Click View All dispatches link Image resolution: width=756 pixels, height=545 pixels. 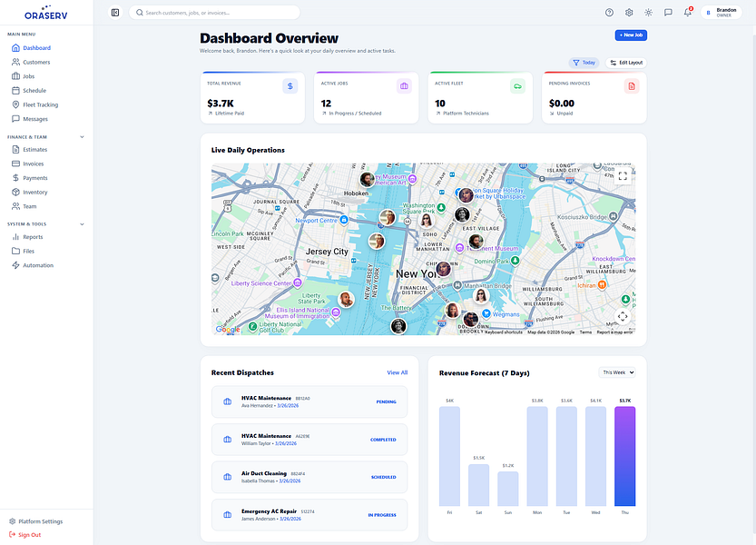tap(398, 372)
